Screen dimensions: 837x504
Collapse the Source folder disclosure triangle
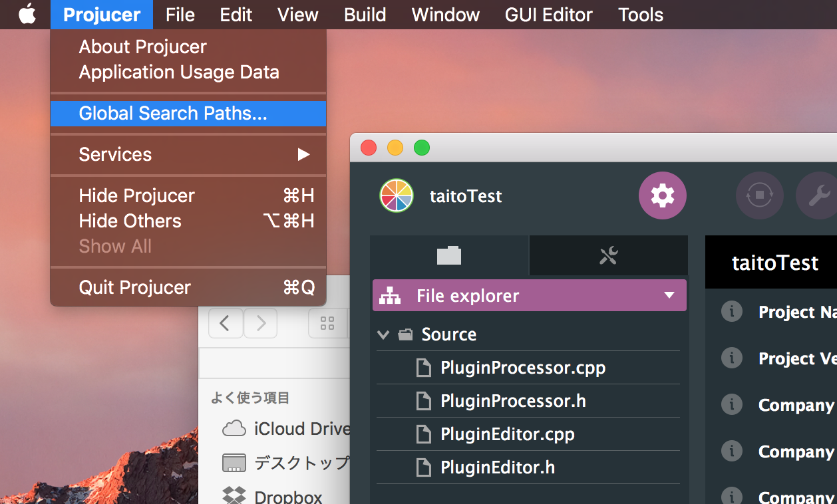(383, 334)
